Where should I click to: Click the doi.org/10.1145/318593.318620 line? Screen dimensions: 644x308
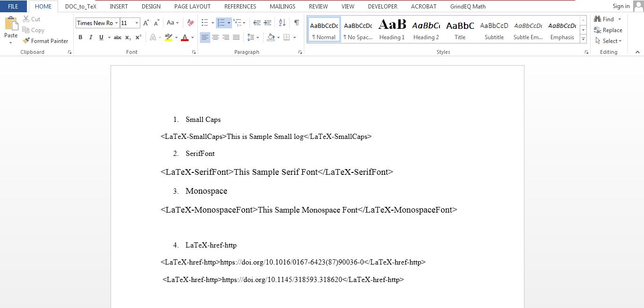click(x=283, y=280)
